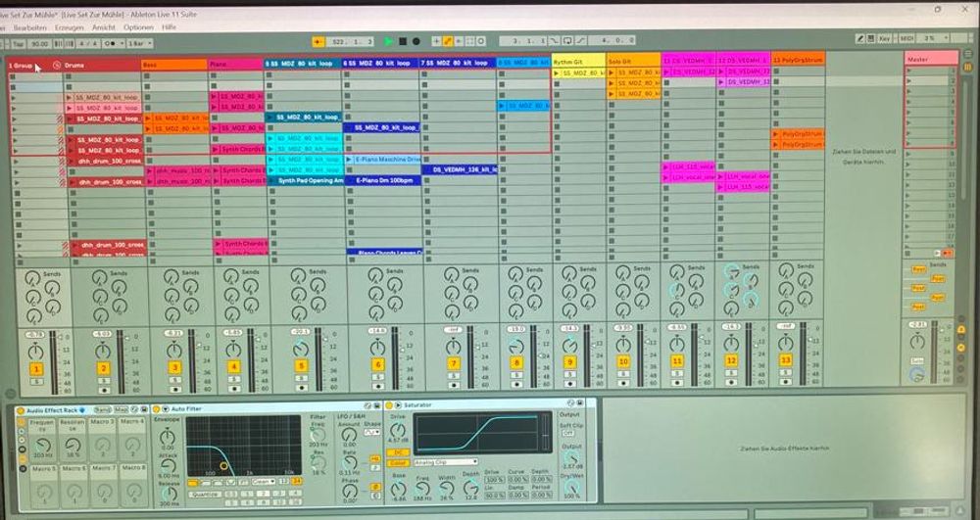Click the tempo field showing 90.00
The image size is (980, 520).
pos(39,44)
